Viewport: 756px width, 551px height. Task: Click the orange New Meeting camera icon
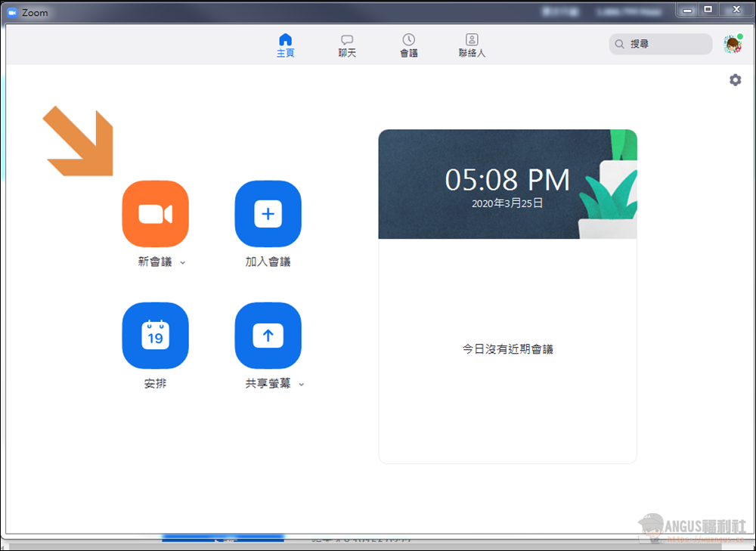[155, 214]
